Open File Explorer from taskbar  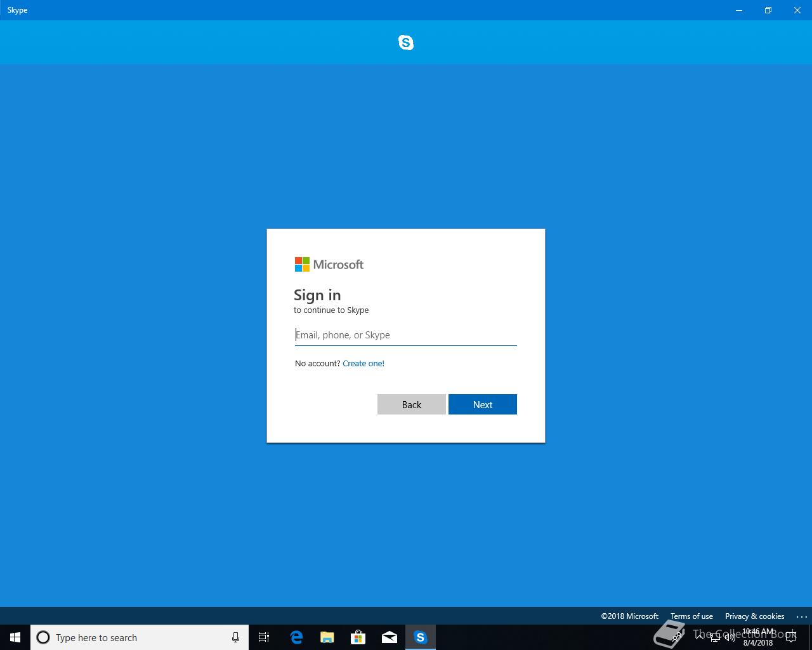(x=327, y=637)
